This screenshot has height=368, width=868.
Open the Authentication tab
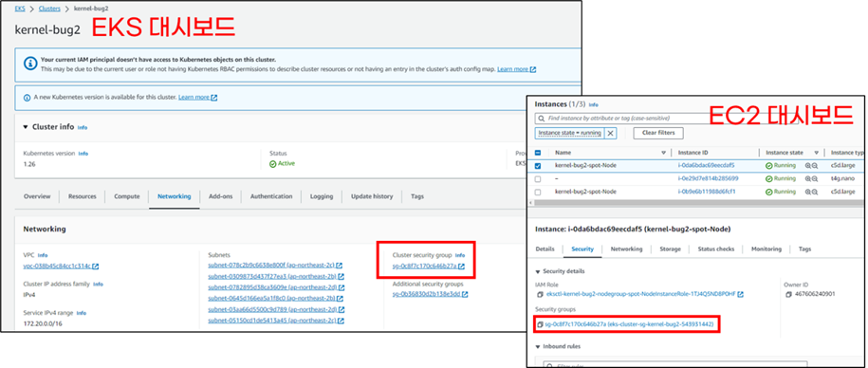271,196
